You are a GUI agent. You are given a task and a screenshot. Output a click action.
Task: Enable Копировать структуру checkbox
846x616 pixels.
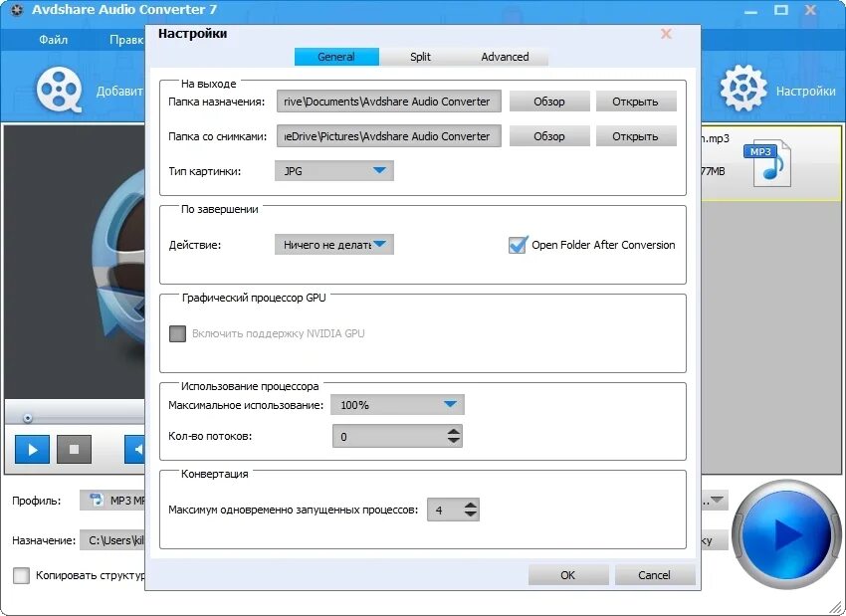point(21,575)
